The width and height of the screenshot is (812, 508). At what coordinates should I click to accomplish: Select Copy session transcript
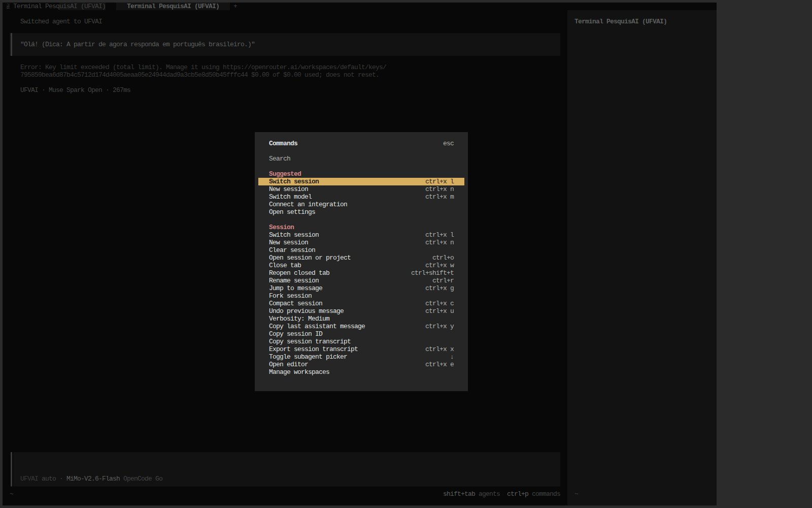pos(361,341)
